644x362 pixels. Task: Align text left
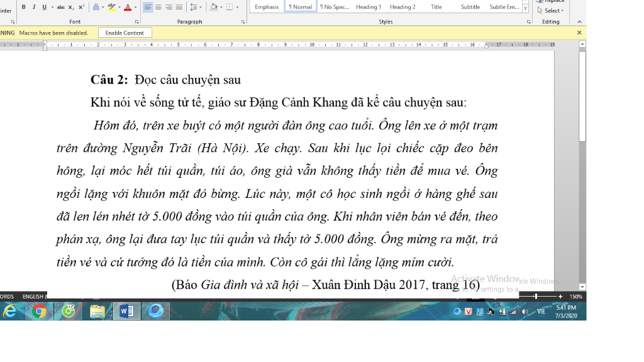pyautogui.click(x=148, y=7)
